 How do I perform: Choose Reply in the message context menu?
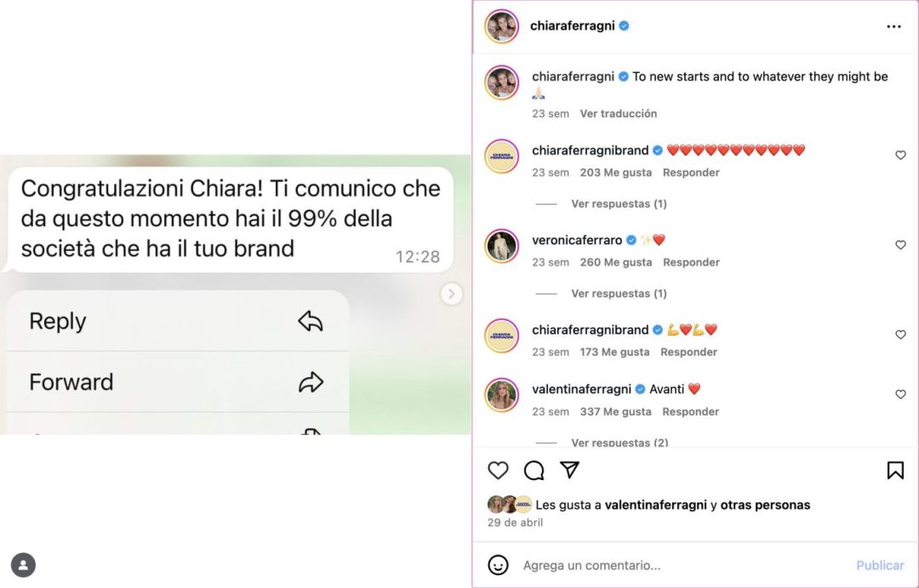tap(178, 322)
